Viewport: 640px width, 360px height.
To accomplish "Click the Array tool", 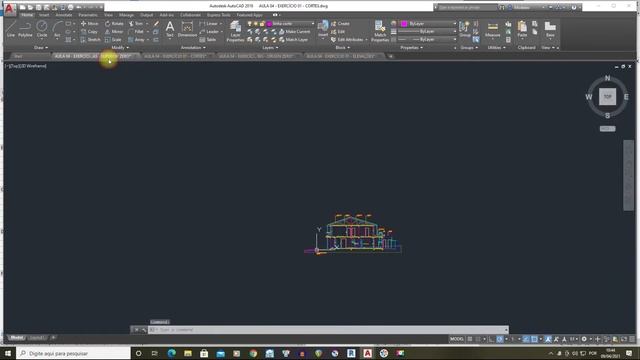I will coord(136,40).
